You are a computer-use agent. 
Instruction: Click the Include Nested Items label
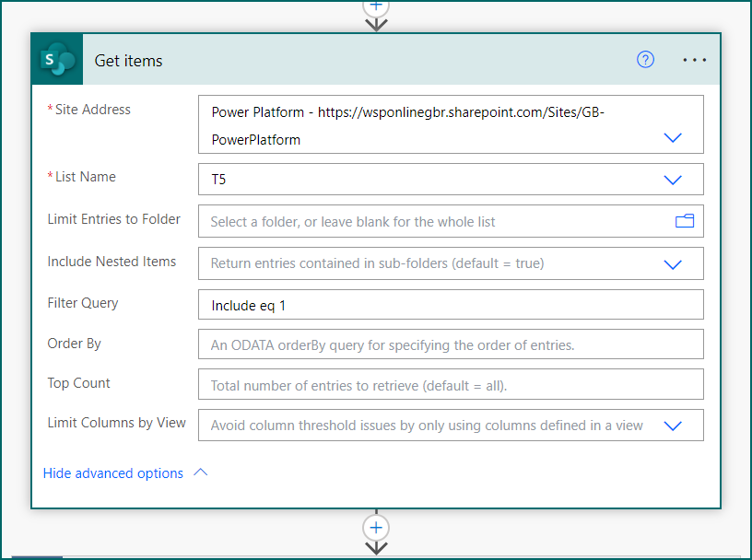point(112,262)
